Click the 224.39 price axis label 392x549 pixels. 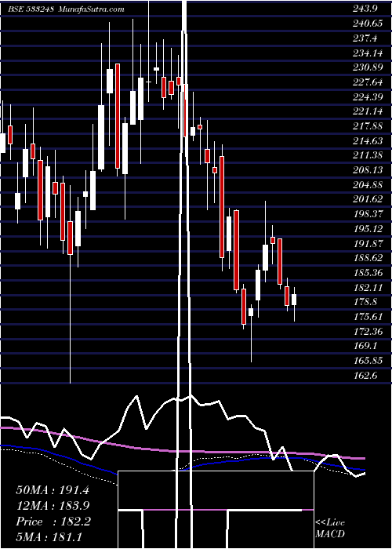368,97
